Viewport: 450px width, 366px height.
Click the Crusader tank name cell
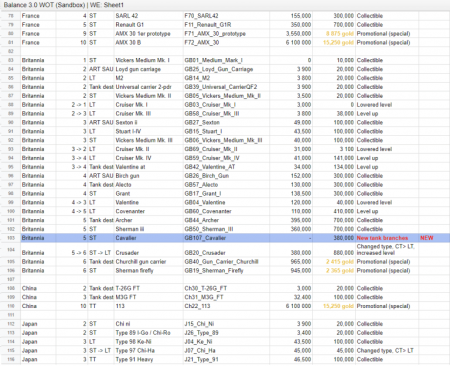pos(149,253)
